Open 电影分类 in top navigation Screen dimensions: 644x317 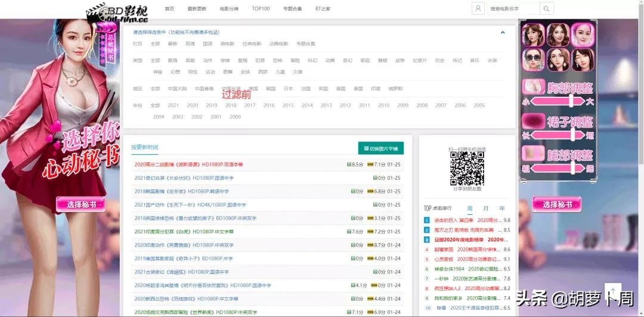(x=229, y=8)
